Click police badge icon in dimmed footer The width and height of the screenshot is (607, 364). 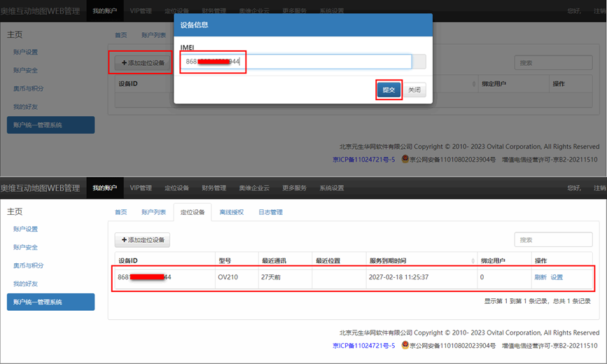[405, 159]
